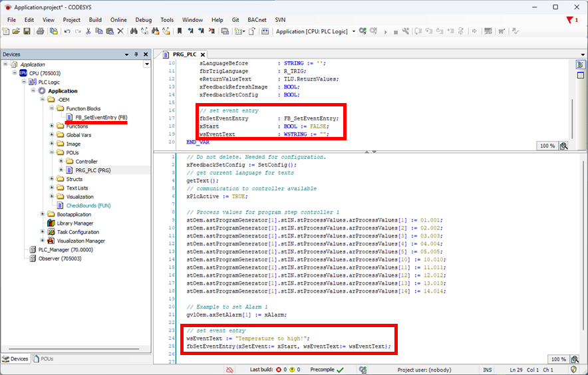This screenshot has height=375, width=588.
Task: Collapse the Function Blocks folder
Action: (x=51, y=108)
